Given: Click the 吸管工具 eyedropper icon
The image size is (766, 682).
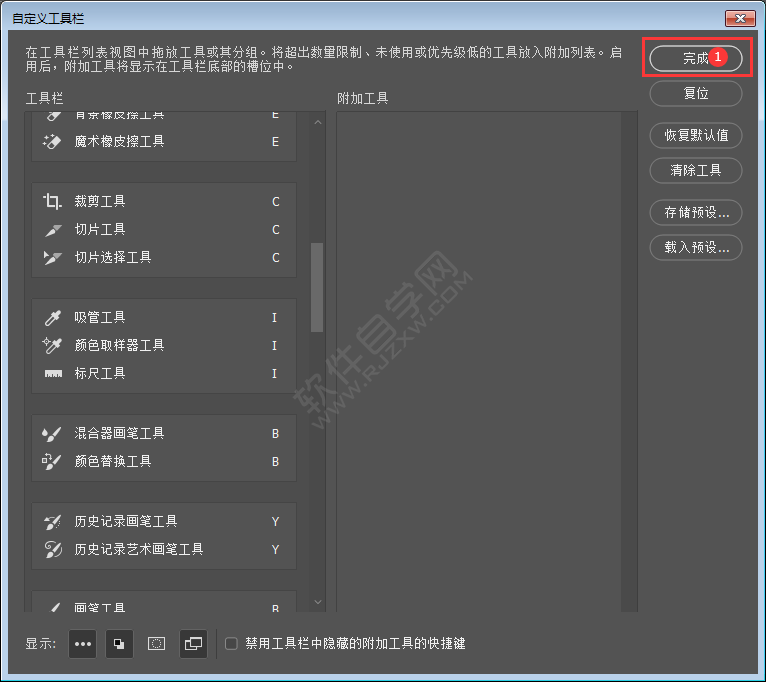Looking at the screenshot, I should [52, 318].
